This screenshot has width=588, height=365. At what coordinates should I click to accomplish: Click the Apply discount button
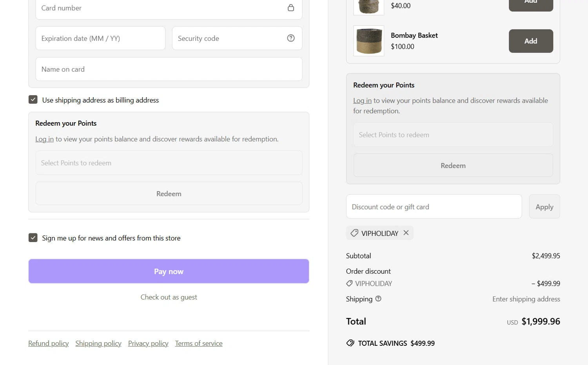544,207
